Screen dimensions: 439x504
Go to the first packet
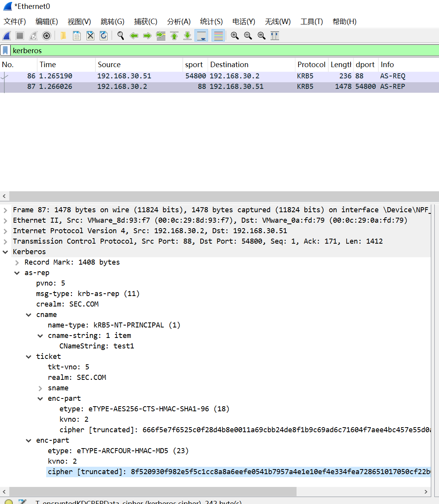coord(174,36)
